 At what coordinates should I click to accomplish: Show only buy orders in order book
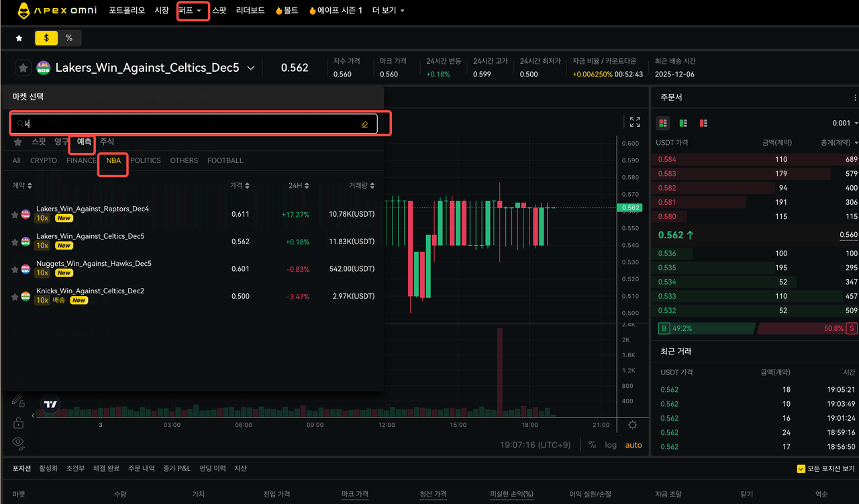683,123
